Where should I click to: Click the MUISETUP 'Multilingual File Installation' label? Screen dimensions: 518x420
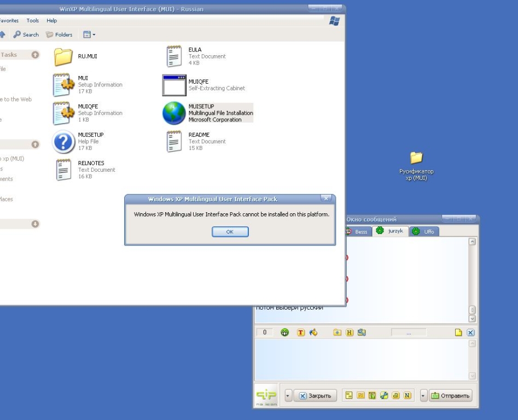point(220,113)
